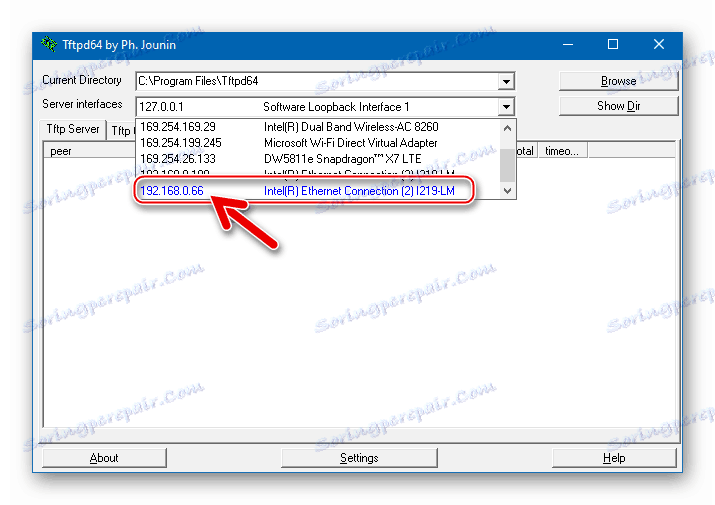Click the Help button

(614, 458)
